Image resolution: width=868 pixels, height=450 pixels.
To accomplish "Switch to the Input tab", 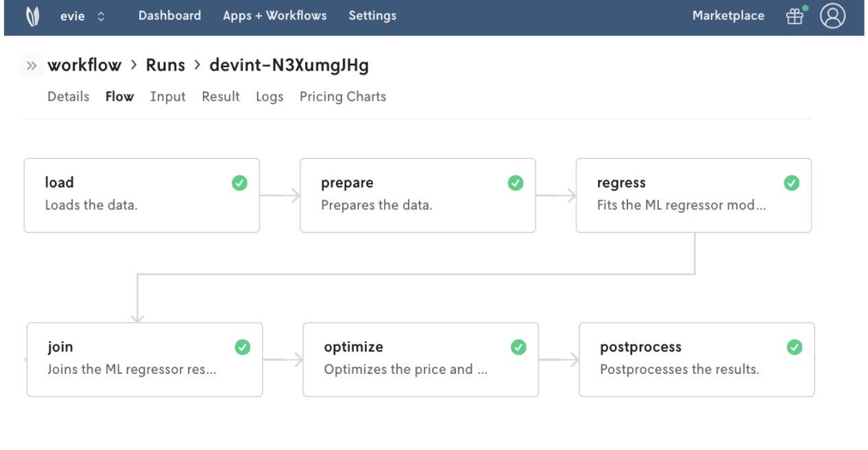I will 168,97.
